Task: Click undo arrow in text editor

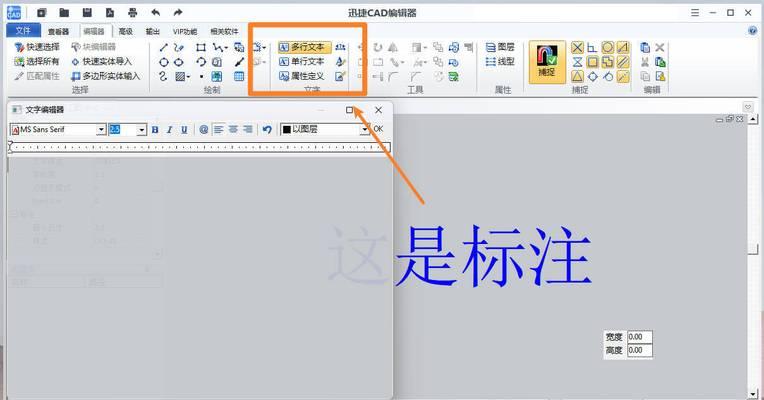Action: click(x=267, y=129)
